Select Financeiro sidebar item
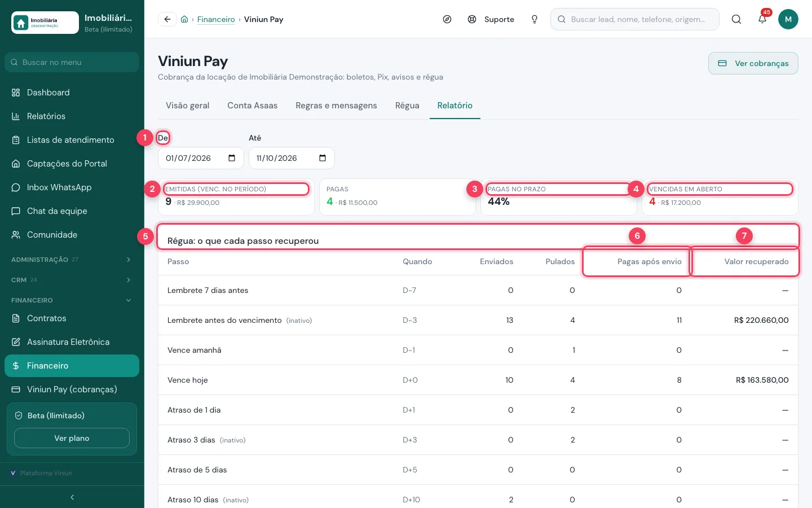The image size is (812, 508). 72,366
